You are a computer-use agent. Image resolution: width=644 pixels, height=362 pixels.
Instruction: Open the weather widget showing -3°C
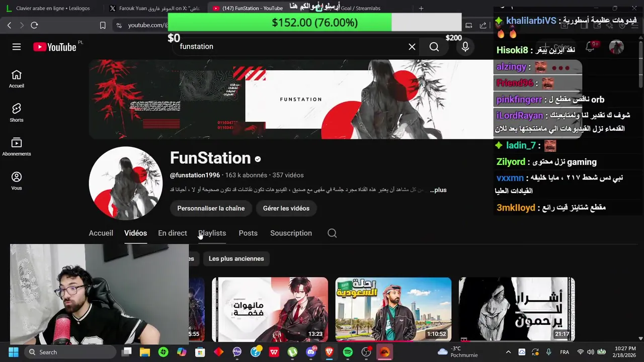coord(458,352)
